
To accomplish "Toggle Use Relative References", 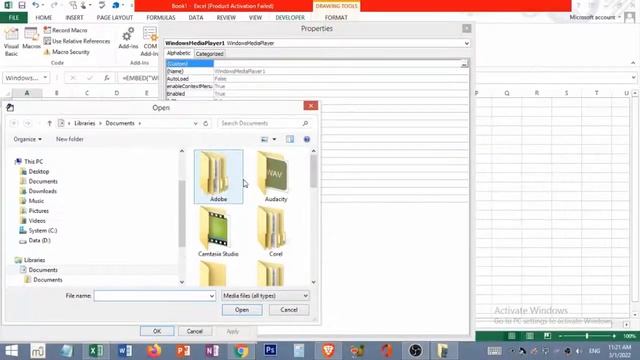I will (77, 41).
